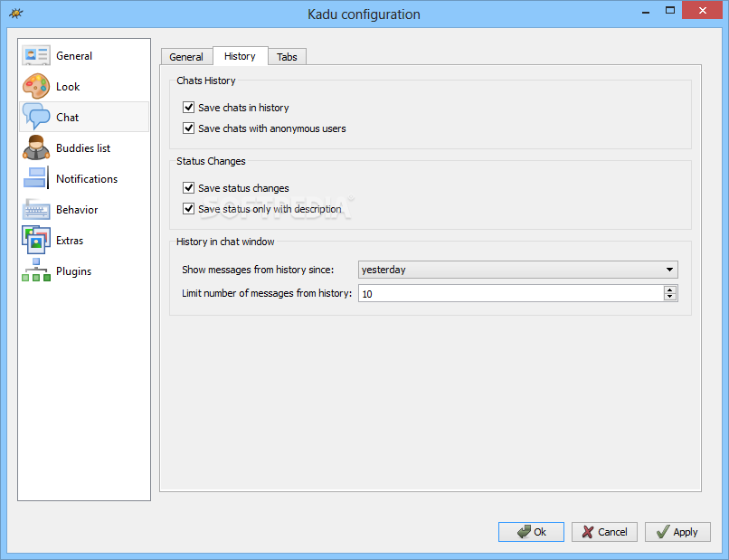Select the Buddies list label
729x560 pixels.
(83, 147)
